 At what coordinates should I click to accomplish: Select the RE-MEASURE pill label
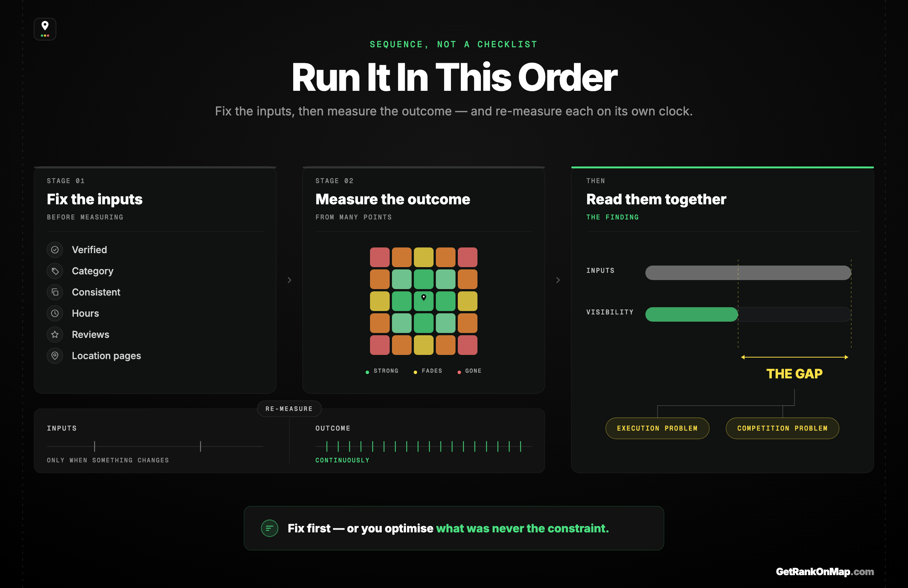coord(289,409)
